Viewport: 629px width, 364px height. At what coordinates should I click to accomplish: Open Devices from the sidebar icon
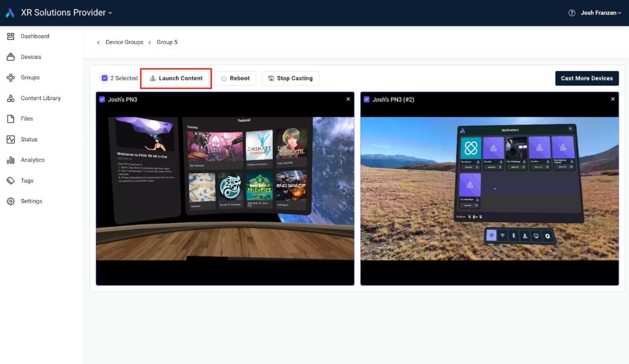(x=10, y=56)
